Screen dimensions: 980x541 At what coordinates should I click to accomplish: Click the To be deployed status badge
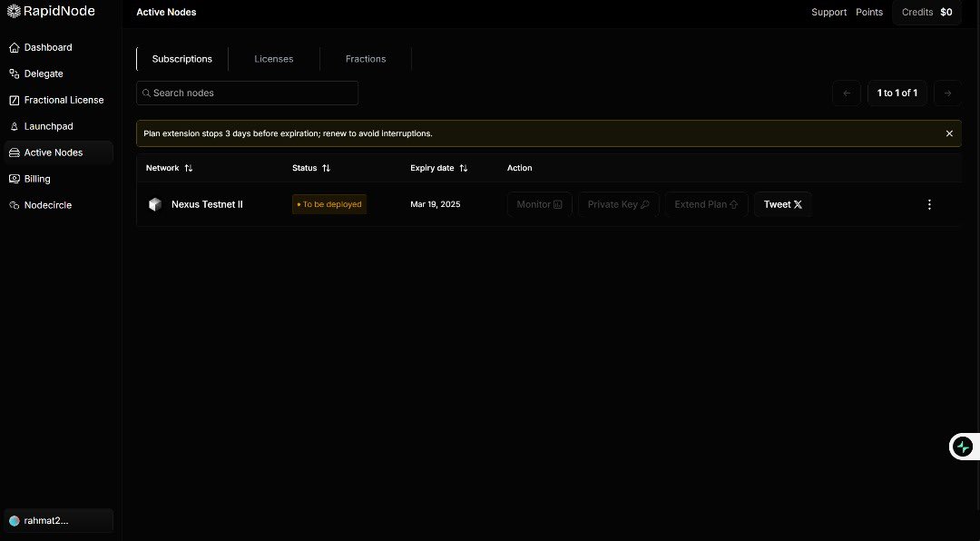[x=329, y=204]
